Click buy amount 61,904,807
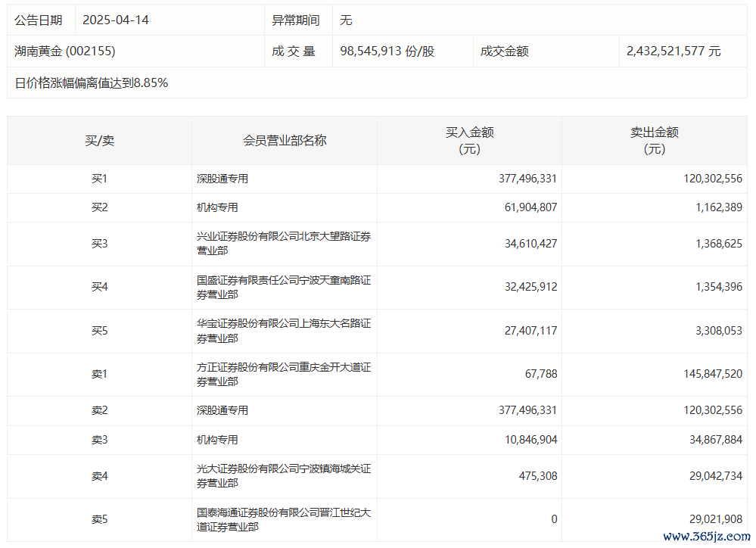The width and height of the screenshot is (756, 548). point(530,208)
